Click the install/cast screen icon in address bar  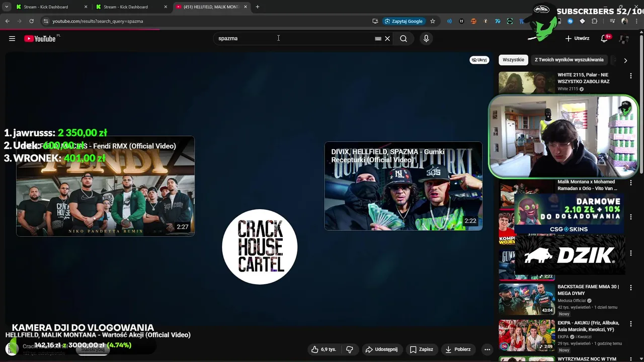pos(375,21)
